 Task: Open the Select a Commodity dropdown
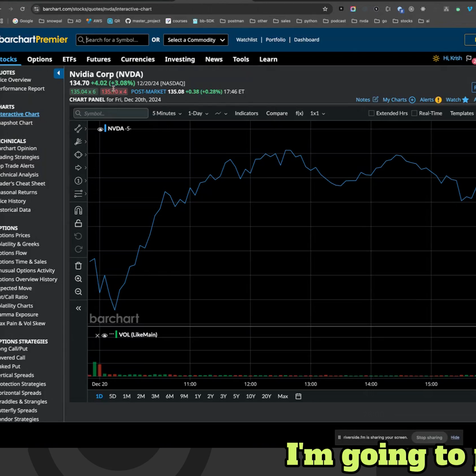pos(196,40)
